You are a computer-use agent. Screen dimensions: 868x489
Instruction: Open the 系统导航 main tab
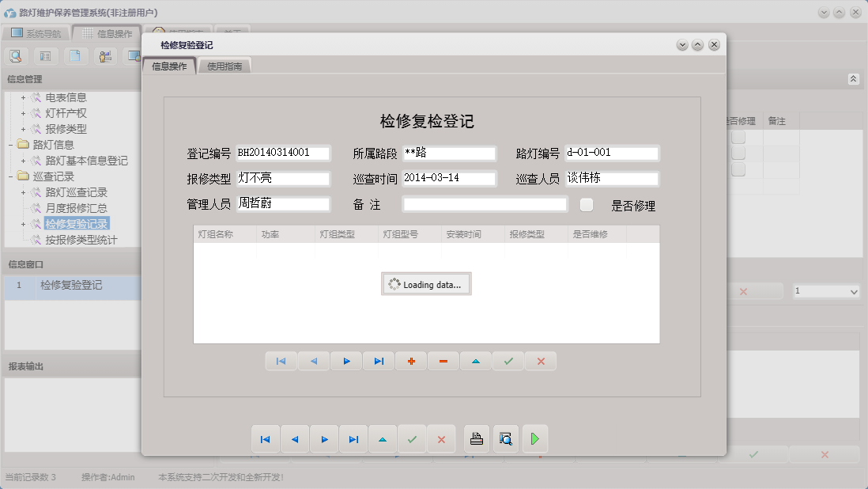(36, 34)
